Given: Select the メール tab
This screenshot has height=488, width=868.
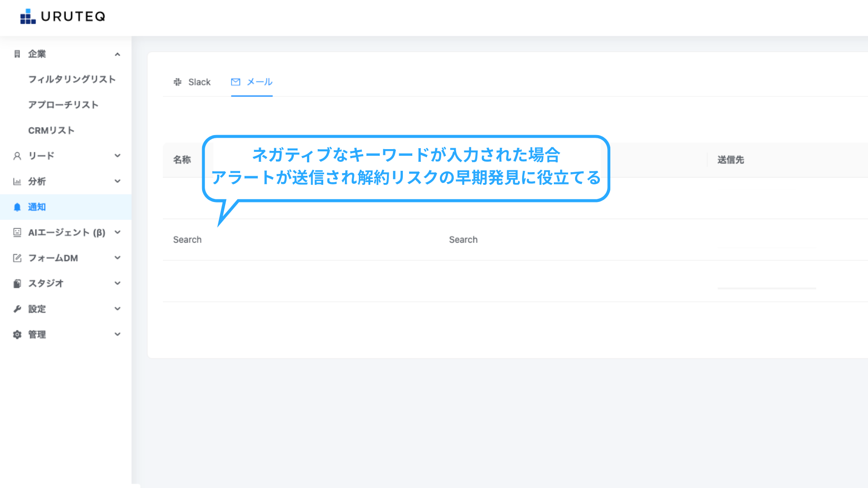Looking at the screenshot, I should [x=252, y=82].
